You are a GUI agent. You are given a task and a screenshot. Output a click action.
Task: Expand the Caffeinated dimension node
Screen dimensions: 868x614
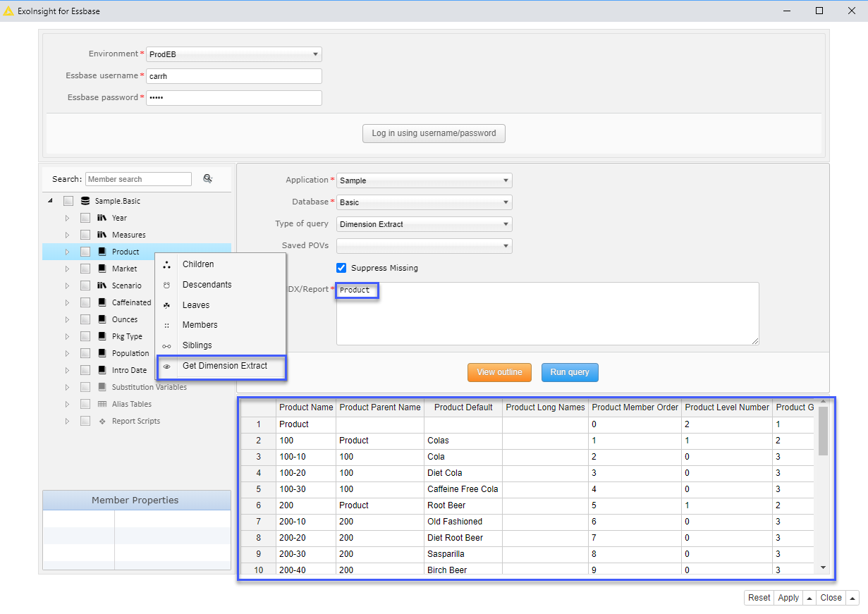pos(68,302)
